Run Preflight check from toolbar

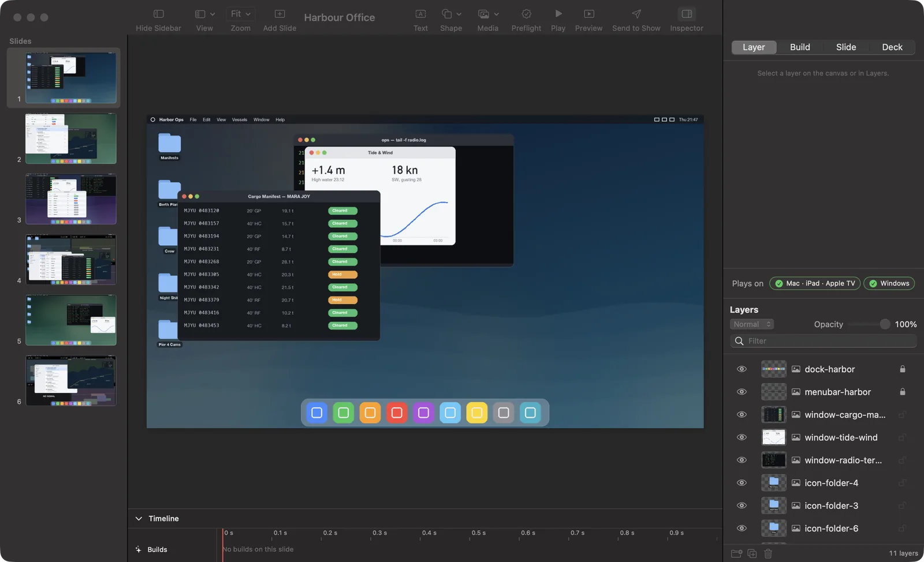(526, 14)
